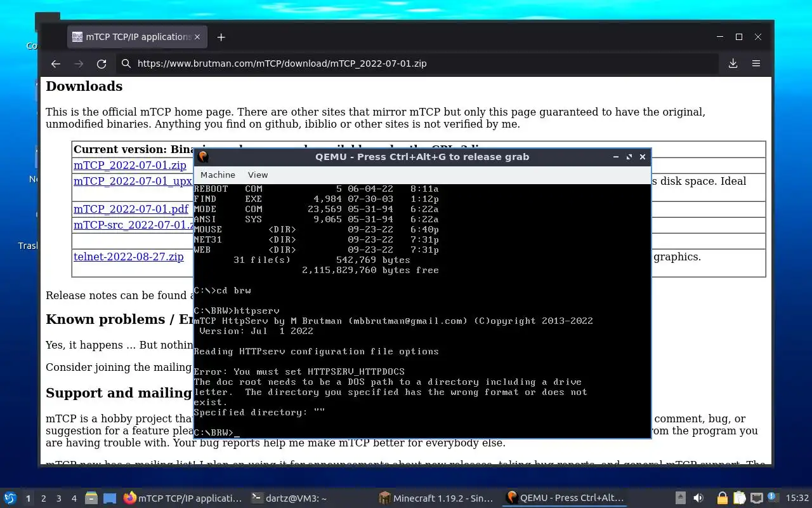Click the search icon in the address bar
This screenshot has width=812, height=508.
point(126,63)
